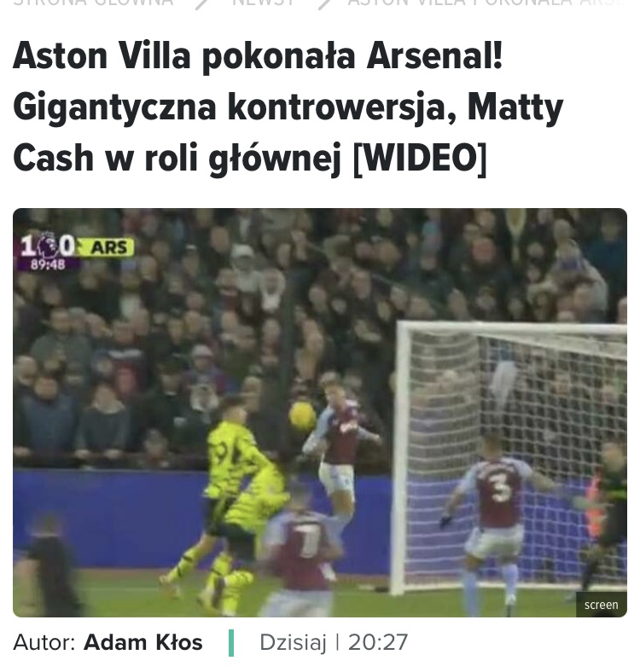Click the yellow ball in the image
This screenshot has height=672, width=640.
pyautogui.click(x=302, y=415)
